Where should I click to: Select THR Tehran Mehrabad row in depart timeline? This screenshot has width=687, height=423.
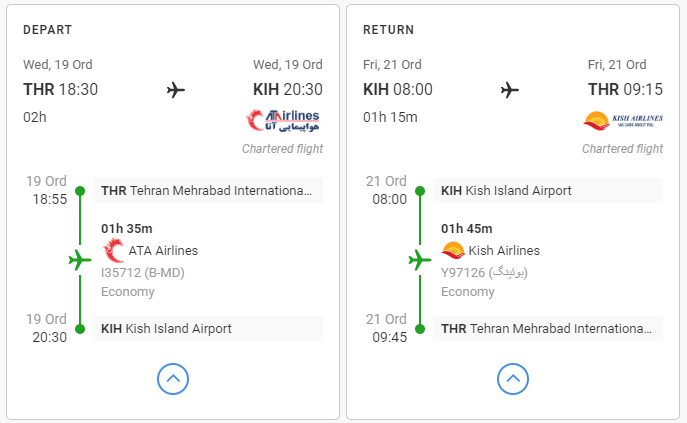pyautogui.click(x=208, y=191)
